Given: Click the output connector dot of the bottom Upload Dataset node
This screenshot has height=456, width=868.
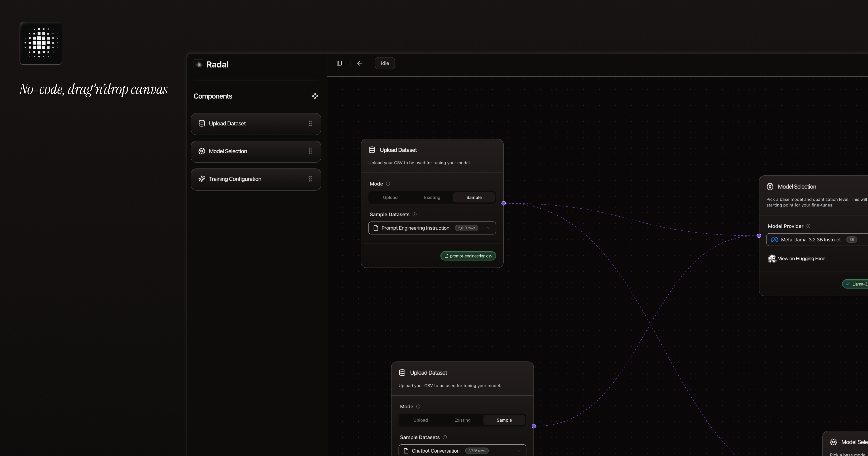Looking at the screenshot, I should point(534,426).
